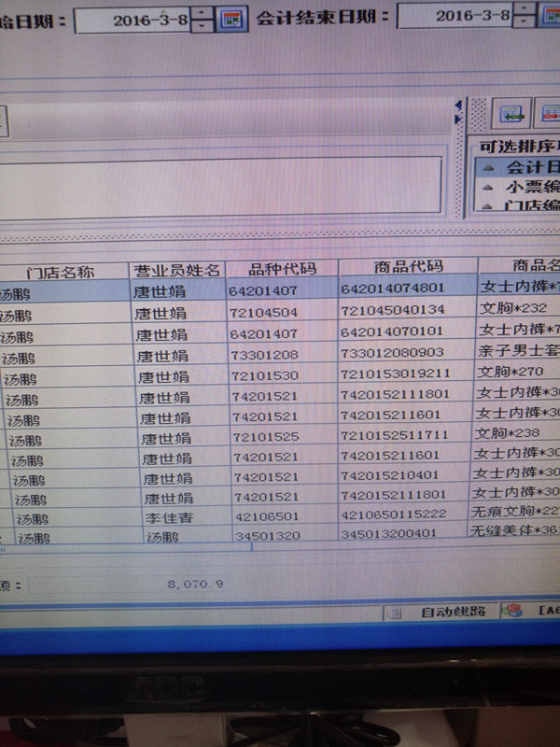
Task: Select the cell with product code 642014074801
Action: click(407, 289)
